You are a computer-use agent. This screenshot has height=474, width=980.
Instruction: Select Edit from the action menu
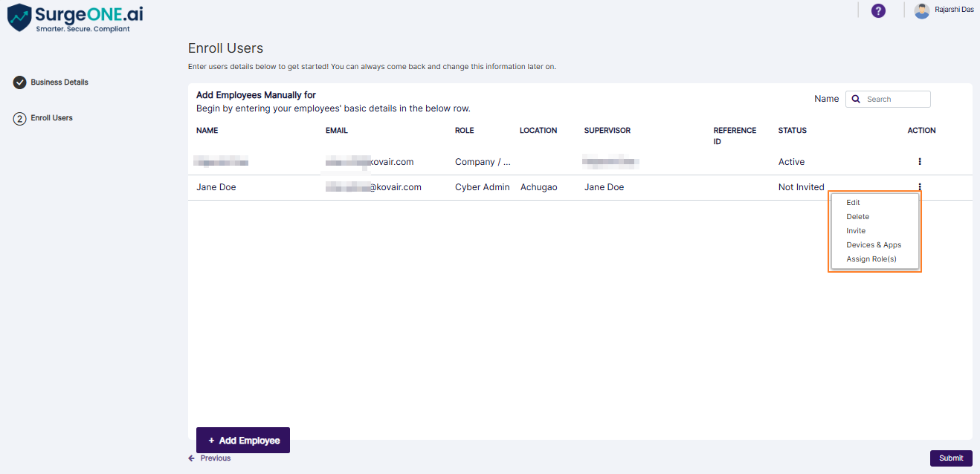[852, 202]
